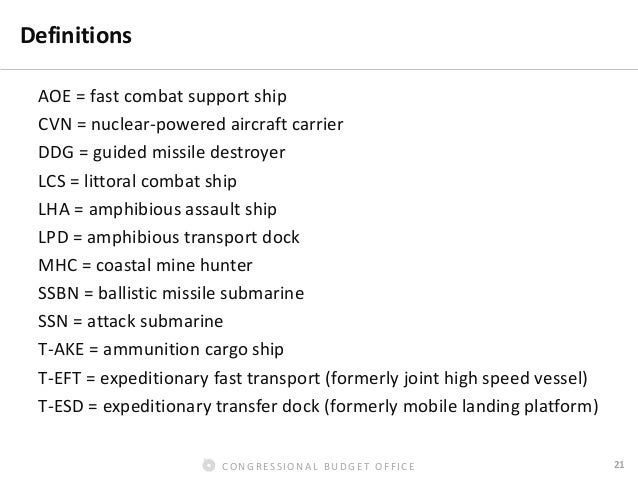The image size is (638, 479).
Task: Click the LPD amphibious transport dock definition
Action: [168, 239]
